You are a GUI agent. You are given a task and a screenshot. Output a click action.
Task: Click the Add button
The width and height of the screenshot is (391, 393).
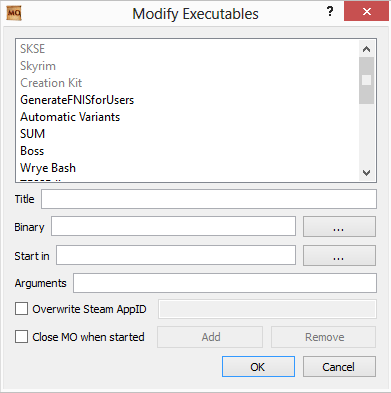(210, 337)
